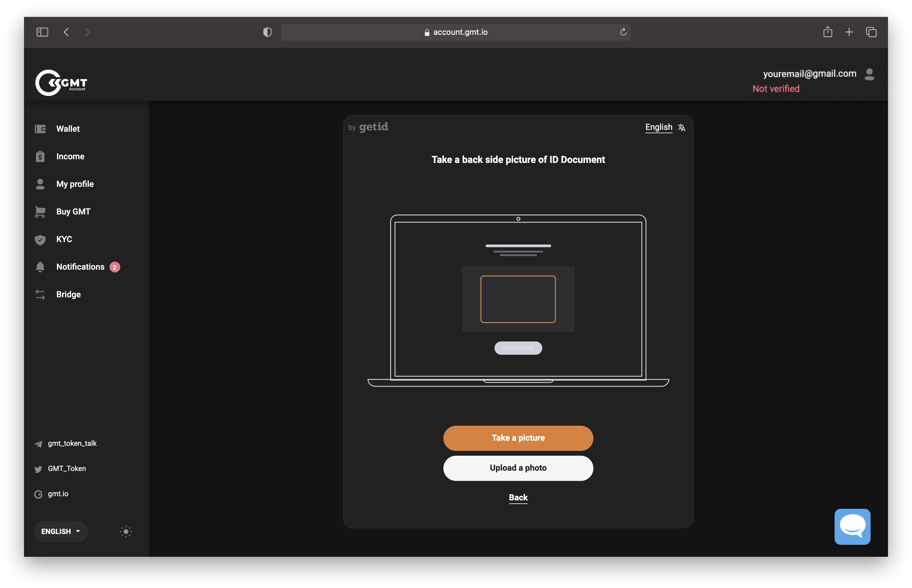Screen dimensions: 912x588
Task: Click the user avatar icon
Action: coord(869,74)
